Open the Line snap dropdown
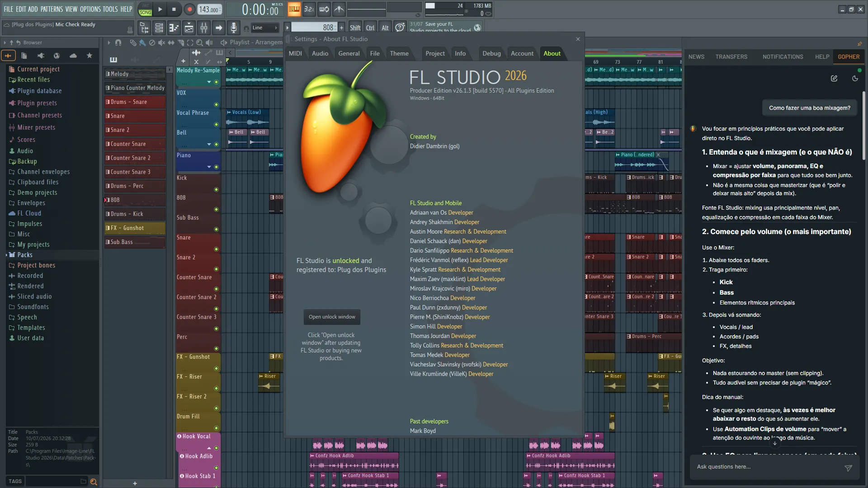This screenshot has height=488, width=868. coord(264,28)
